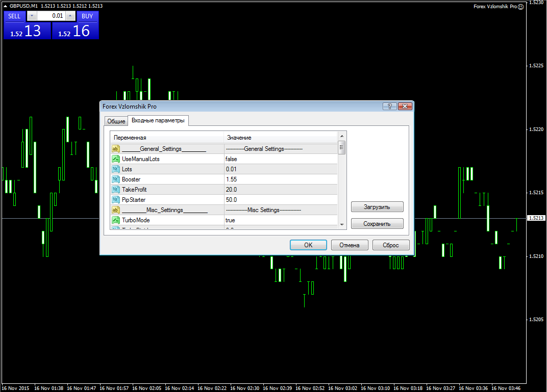The image size is (547, 392).
Task: Click the PipStarter numeric parameter icon
Action: (x=115, y=200)
